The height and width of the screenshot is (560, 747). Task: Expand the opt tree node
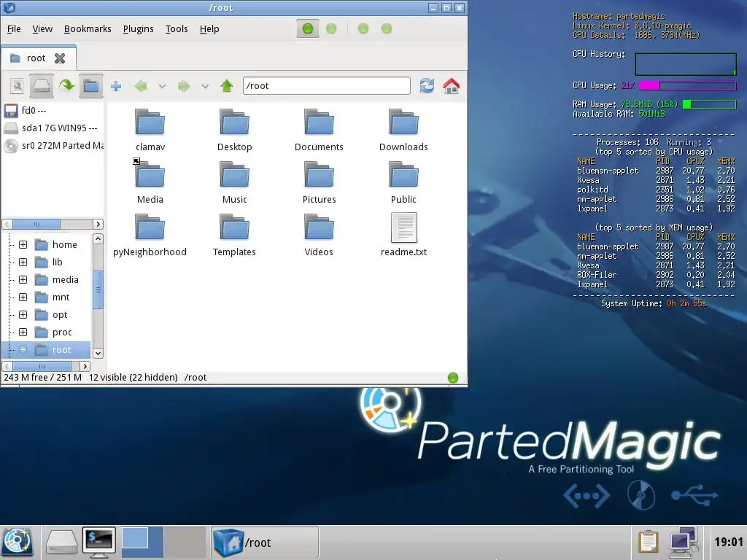[x=23, y=315]
